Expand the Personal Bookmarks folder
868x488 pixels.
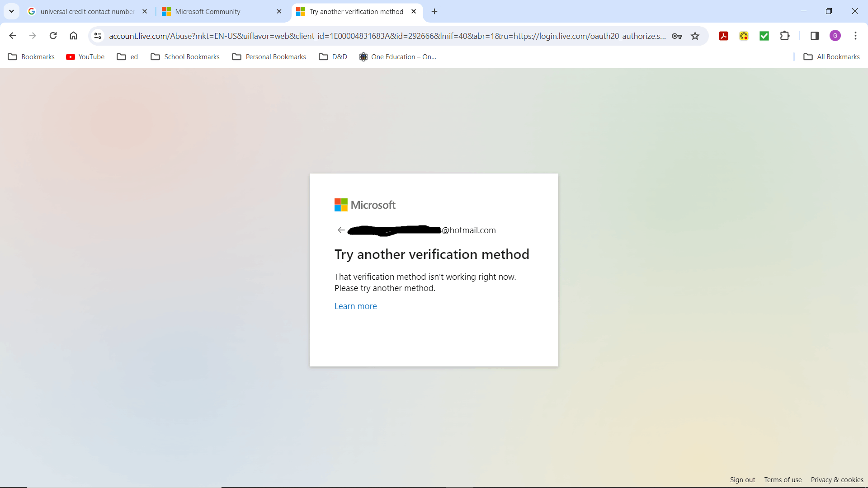click(x=269, y=57)
